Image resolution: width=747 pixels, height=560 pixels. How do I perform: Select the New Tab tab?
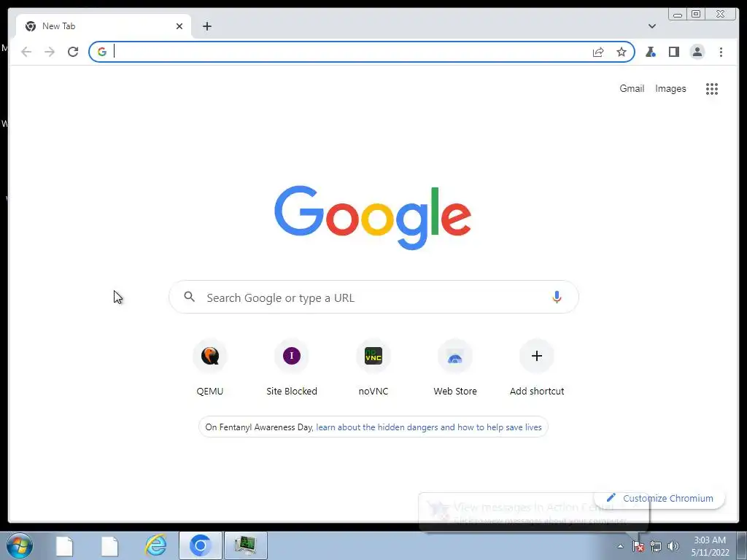[x=104, y=26]
